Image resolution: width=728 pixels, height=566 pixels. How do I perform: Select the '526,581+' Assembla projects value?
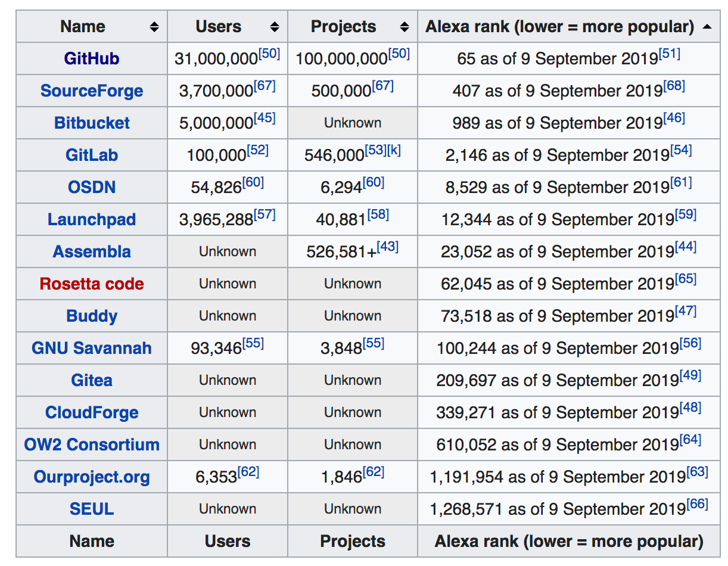pos(341,252)
